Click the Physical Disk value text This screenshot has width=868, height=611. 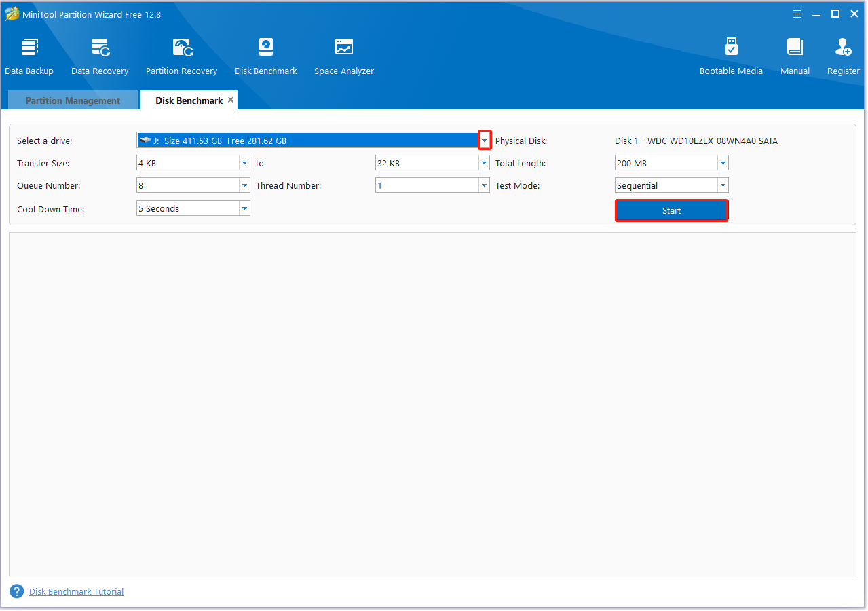pos(696,141)
